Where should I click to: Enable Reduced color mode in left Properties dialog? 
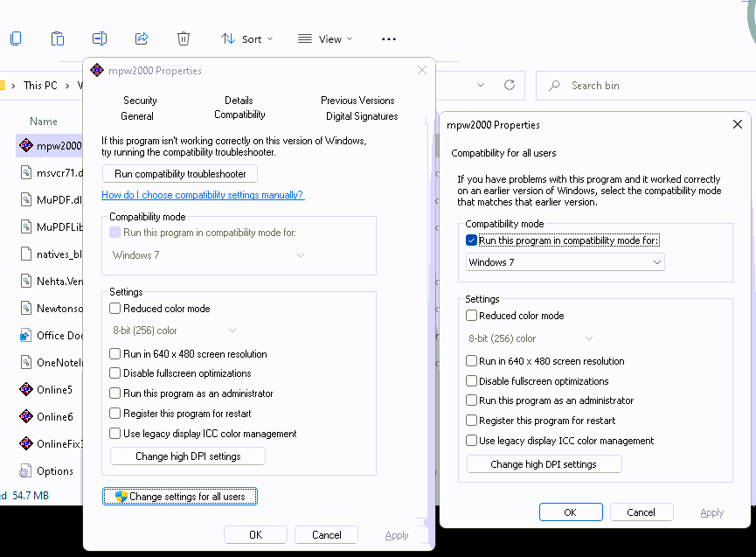click(114, 308)
